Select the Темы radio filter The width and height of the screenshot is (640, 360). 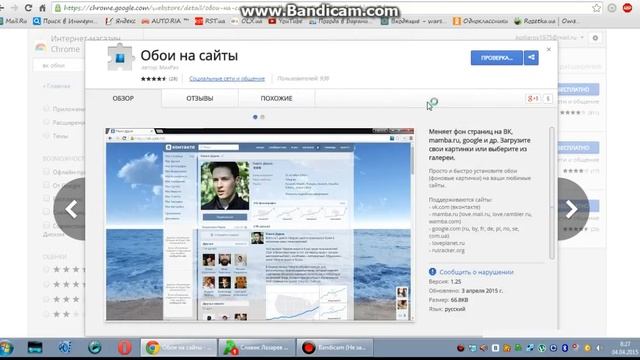click(46, 136)
